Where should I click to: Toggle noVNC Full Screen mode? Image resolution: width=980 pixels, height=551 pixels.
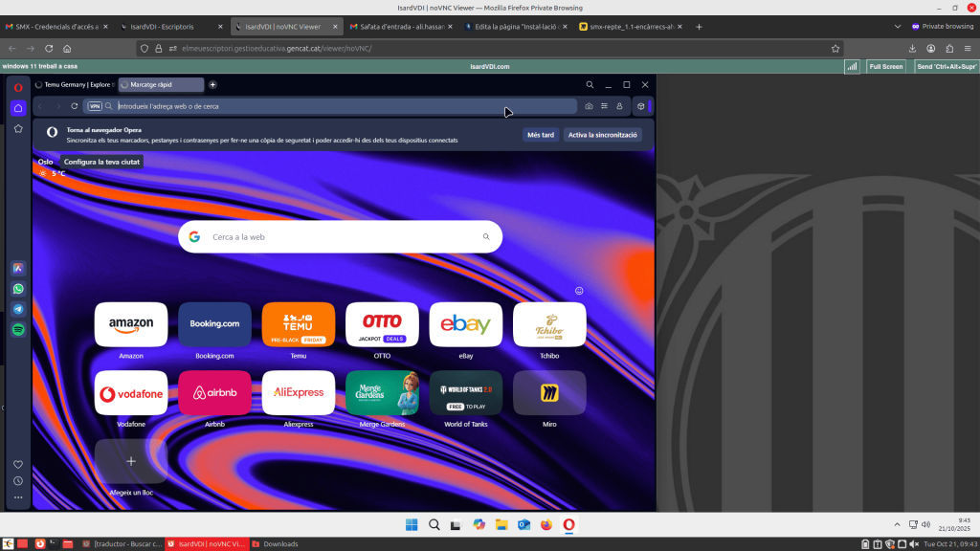pos(885,66)
